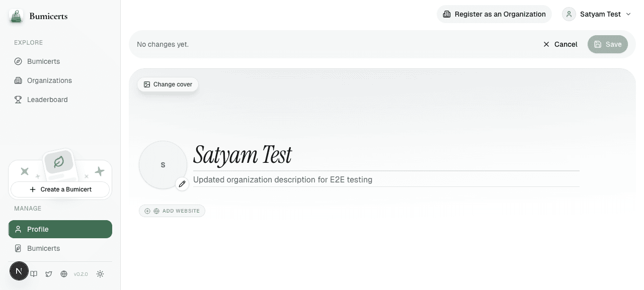This screenshot has height=290, width=644.
Task: Click the globe website icon in sidebar footer
Action: tap(64, 274)
